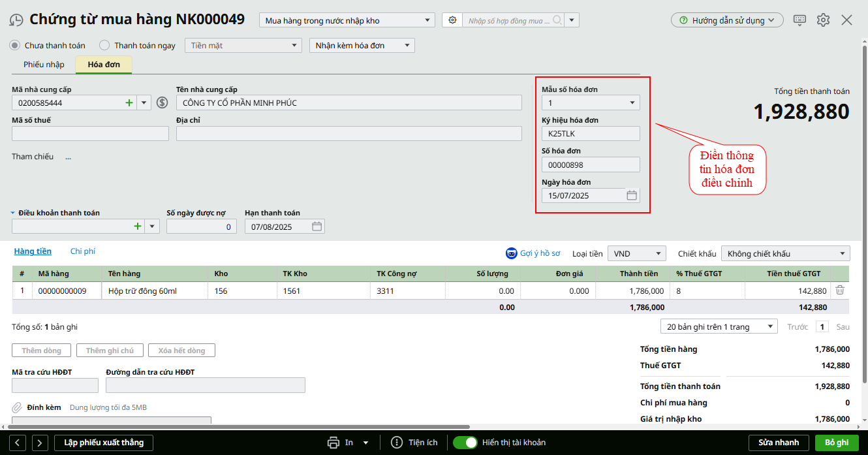Viewport: 868px width, 455px height.
Task: Select Chưa thanh toán radio option
Action: pos(14,46)
